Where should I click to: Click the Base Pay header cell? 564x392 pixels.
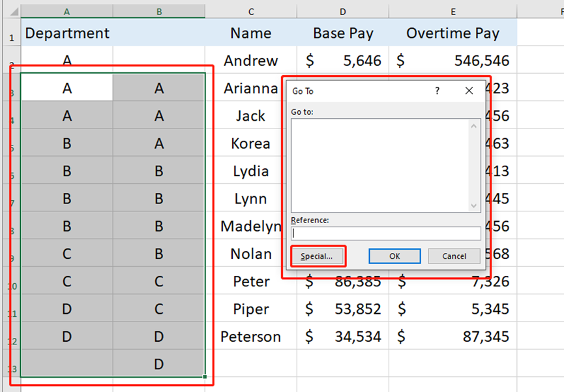tap(343, 33)
